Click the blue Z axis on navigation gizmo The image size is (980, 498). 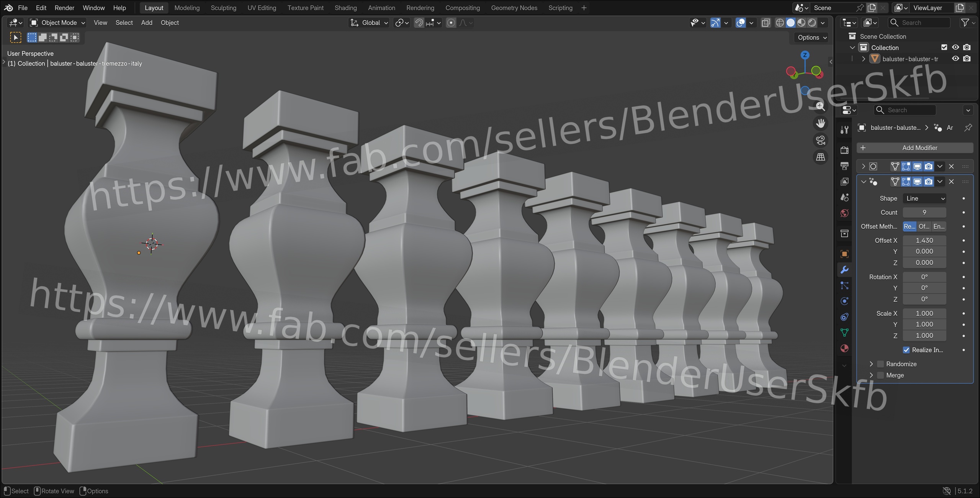click(x=805, y=55)
